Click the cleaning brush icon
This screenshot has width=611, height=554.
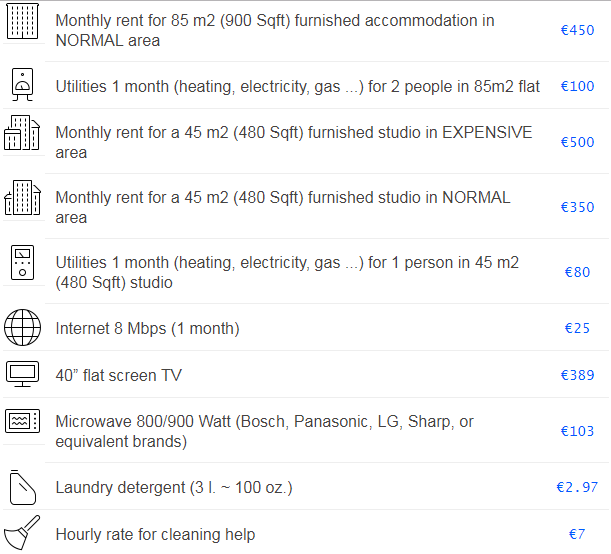(x=23, y=533)
